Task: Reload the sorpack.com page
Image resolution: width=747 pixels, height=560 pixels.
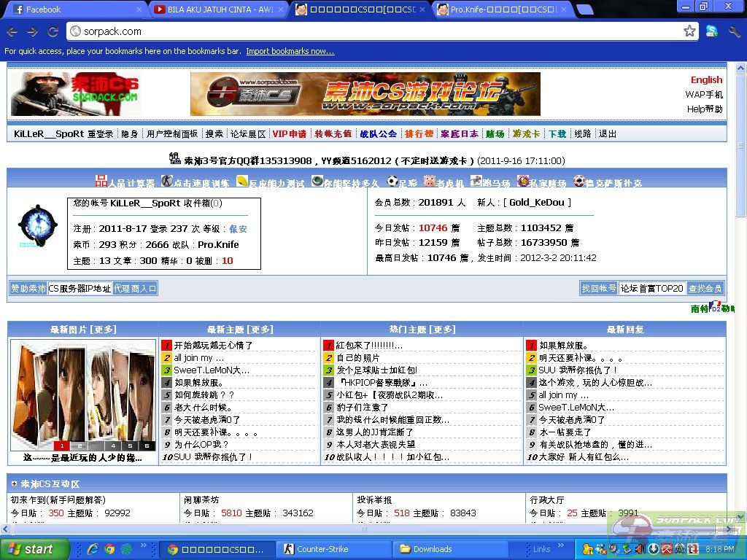Action: click(x=53, y=31)
